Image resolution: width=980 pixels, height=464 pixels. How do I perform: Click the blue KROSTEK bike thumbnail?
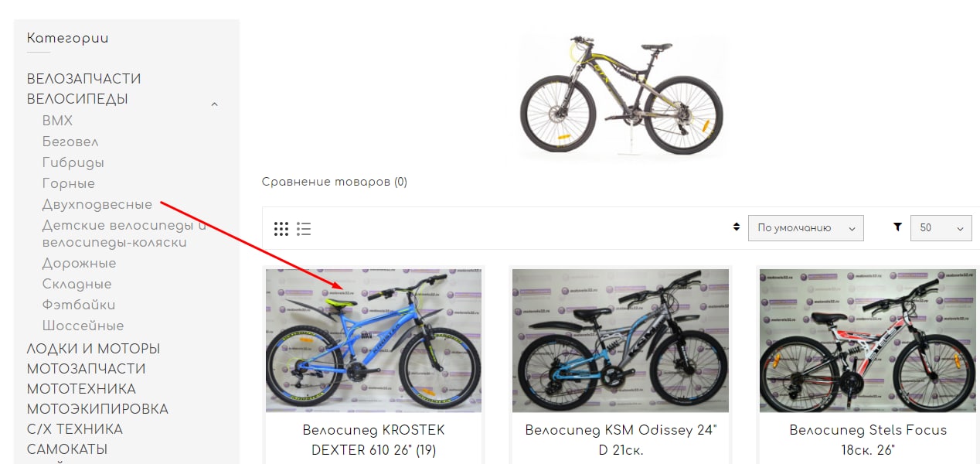click(374, 340)
